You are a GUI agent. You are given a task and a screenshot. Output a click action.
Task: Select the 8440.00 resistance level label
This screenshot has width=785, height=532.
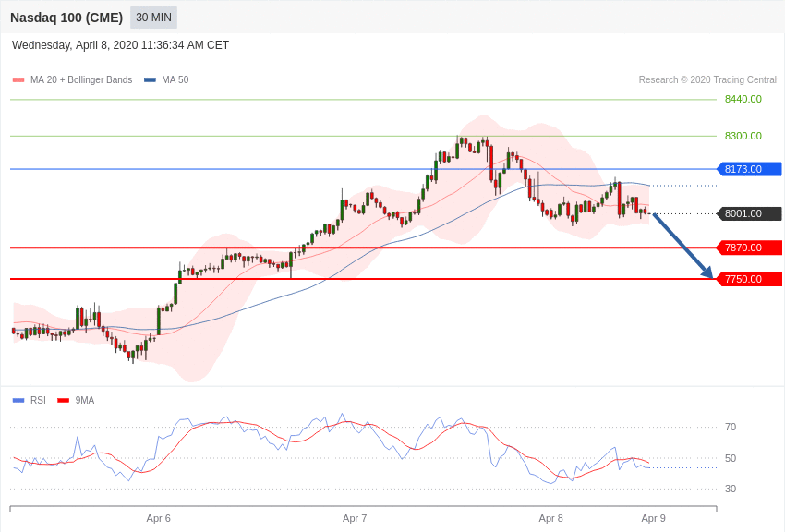click(743, 99)
